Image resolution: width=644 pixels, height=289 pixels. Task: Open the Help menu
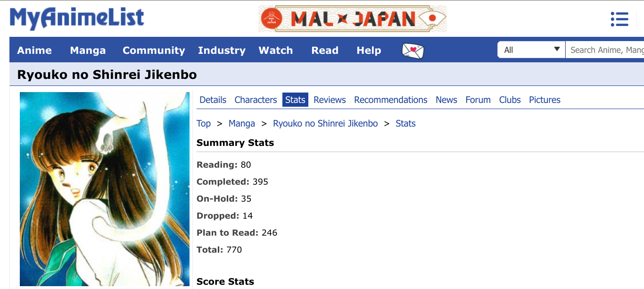[x=369, y=50]
